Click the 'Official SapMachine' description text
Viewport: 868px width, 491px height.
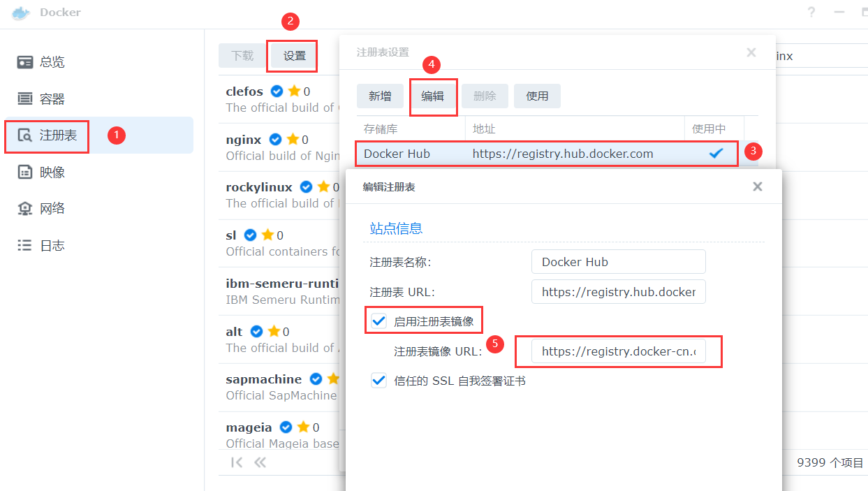281,395
